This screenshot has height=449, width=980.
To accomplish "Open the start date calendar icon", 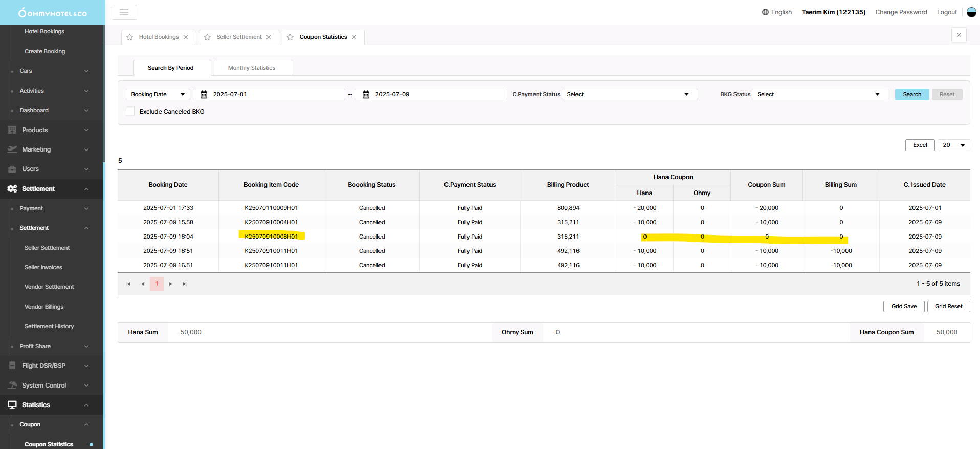I will (204, 95).
